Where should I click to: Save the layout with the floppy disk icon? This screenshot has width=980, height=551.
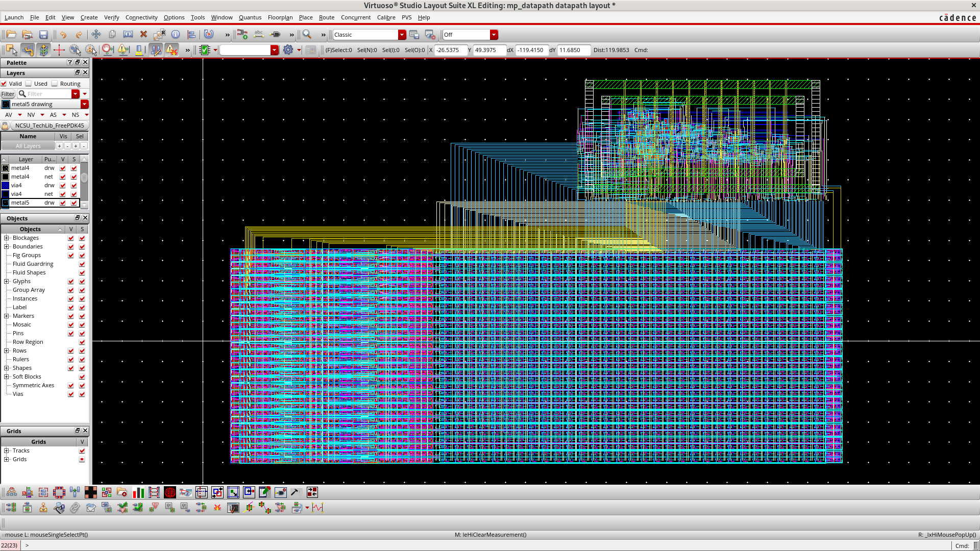click(43, 35)
